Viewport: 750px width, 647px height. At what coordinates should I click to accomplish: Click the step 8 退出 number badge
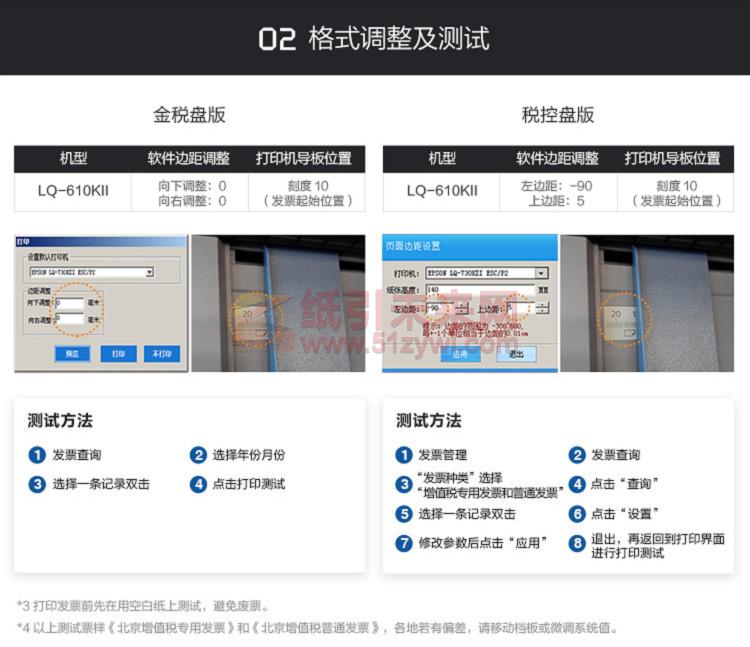pyautogui.click(x=577, y=544)
